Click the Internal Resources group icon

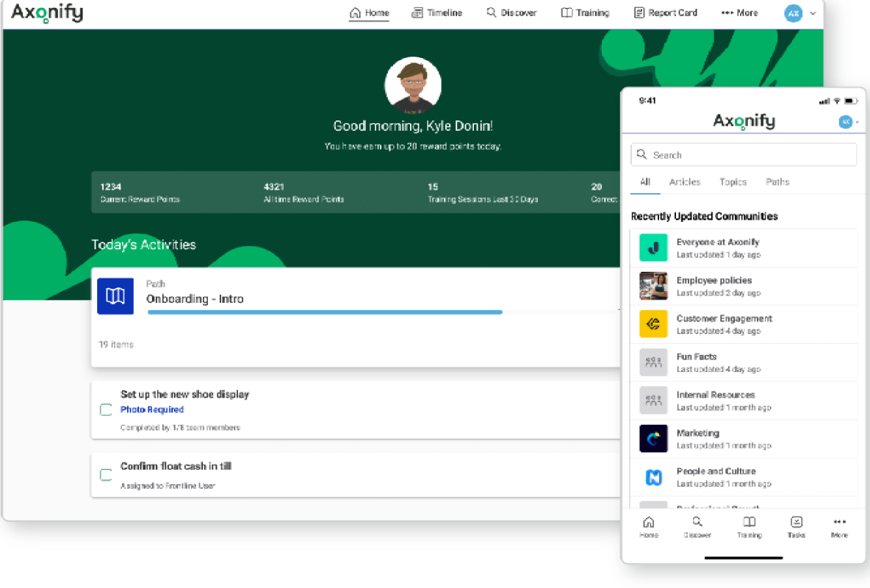coord(654,401)
